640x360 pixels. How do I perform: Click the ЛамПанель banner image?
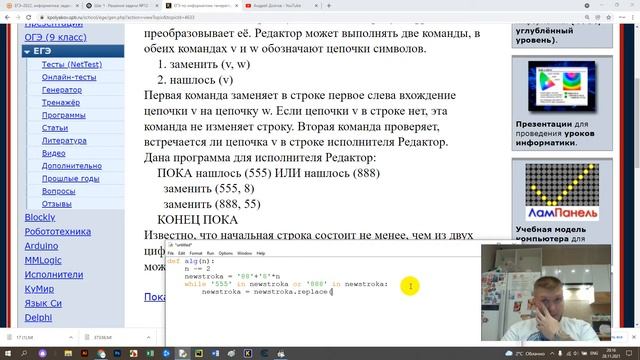pyautogui.click(x=562, y=191)
